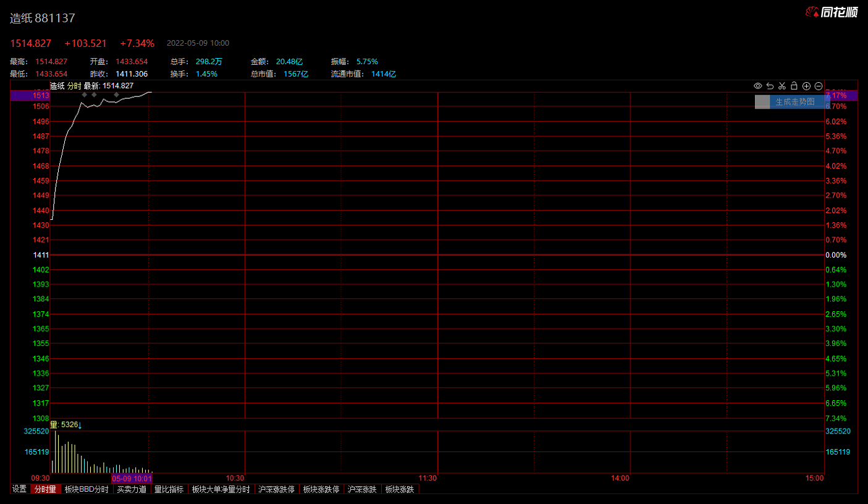Click the 05-09 10:01 time marker
The height and width of the screenshot is (504, 868).
[x=132, y=478]
